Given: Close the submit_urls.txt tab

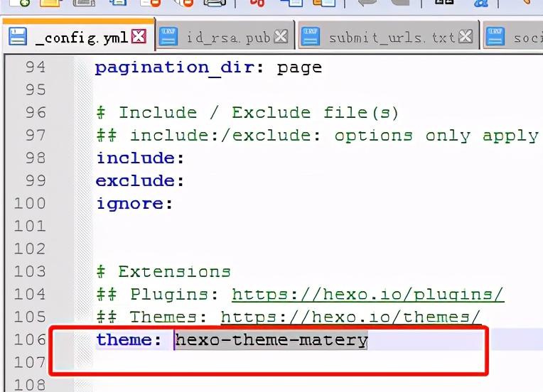Looking at the screenshot, I should tap(466, 36).
